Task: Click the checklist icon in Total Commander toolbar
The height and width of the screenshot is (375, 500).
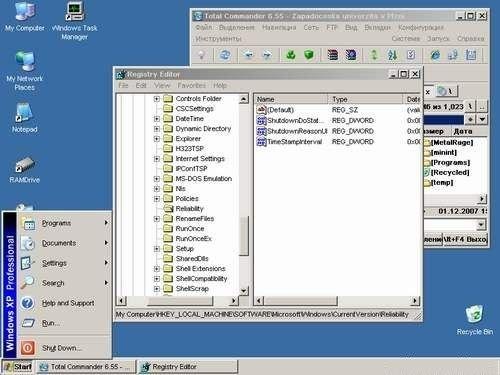Action: [x=411, y=55]
